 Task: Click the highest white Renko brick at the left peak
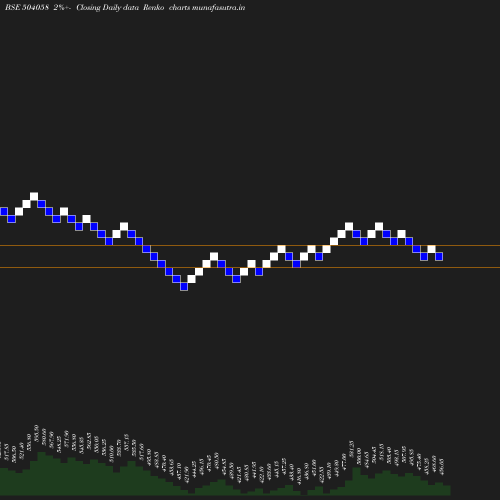[34, 196]
